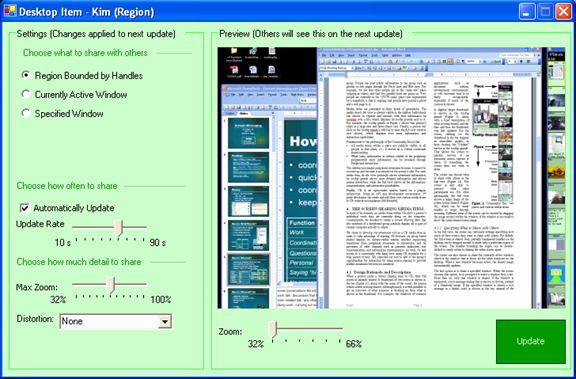Image resolution: width=576 pixels, height=379 pixels.
Task: Close the Desktop Item window
Action: 563,12
